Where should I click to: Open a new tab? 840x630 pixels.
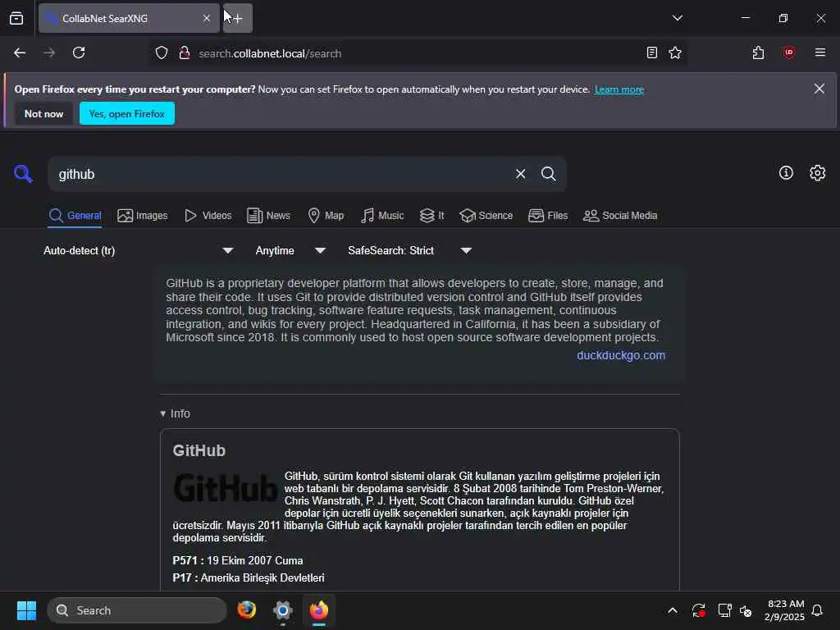coord(238,18)
